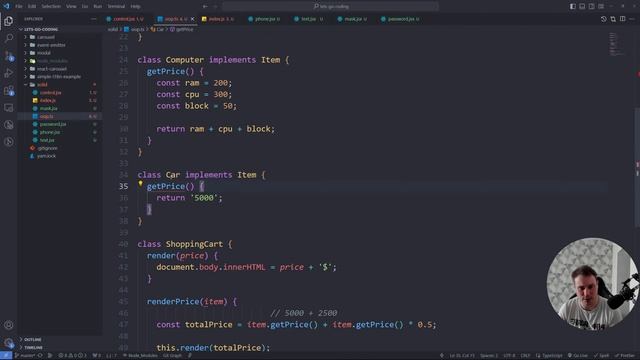Screen dimensions: 640x360
Task: Open the Edit menu
Action: coord(32,7)
